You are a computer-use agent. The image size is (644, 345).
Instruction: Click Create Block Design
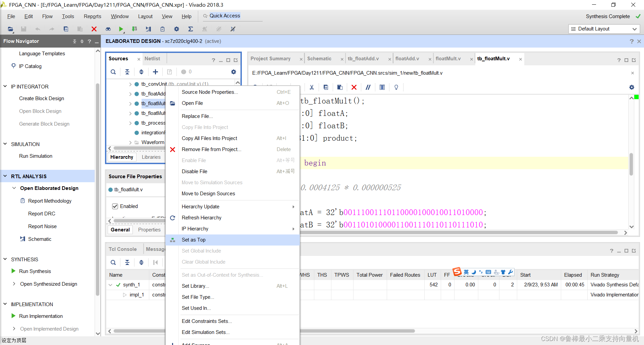point(42,98)
